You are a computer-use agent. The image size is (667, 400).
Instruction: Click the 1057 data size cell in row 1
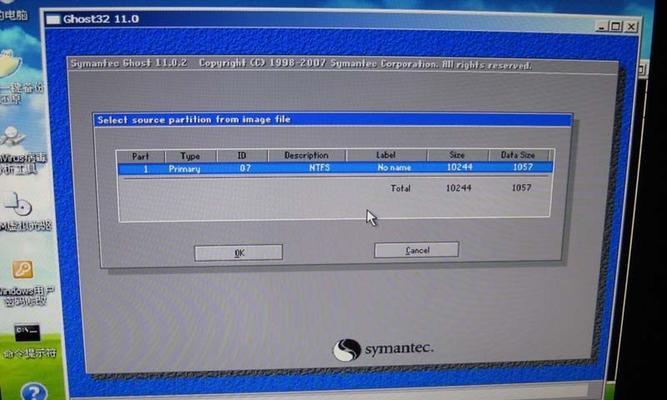523,167
